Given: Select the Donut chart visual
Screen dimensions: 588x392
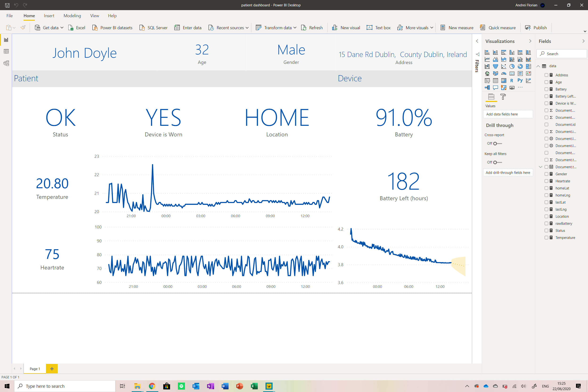Looking at the screenshot, I should (520, 67).
